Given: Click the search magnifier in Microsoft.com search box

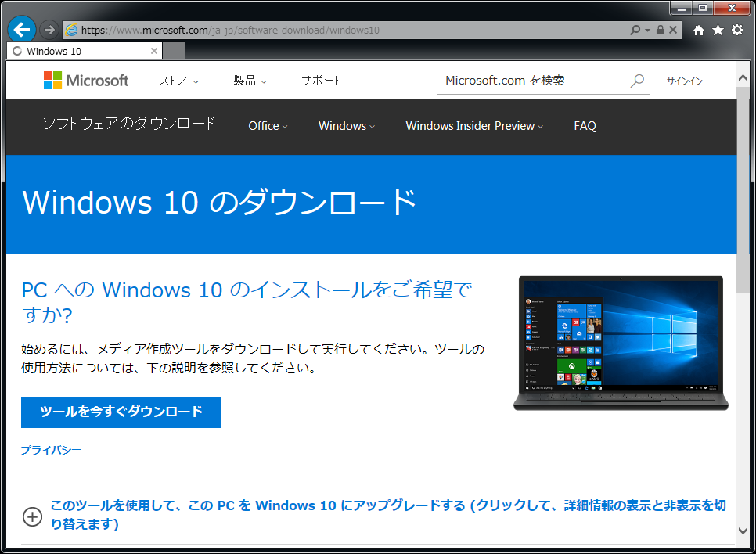Looking at the screenshot, I should coord(637,80).
